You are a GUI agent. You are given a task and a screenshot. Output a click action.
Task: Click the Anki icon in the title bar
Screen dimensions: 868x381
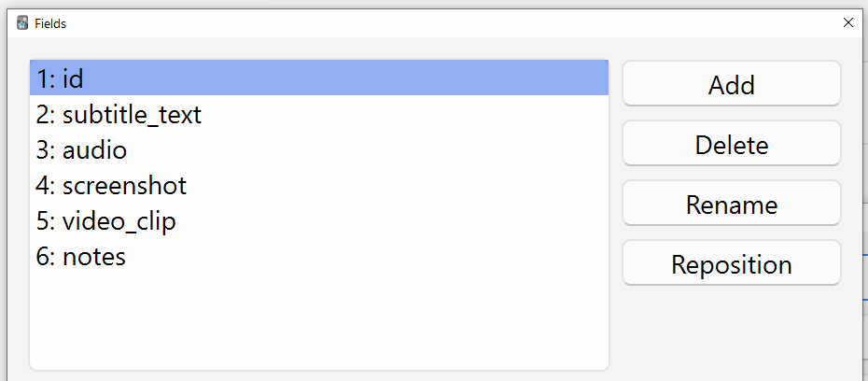click(22, 23)
